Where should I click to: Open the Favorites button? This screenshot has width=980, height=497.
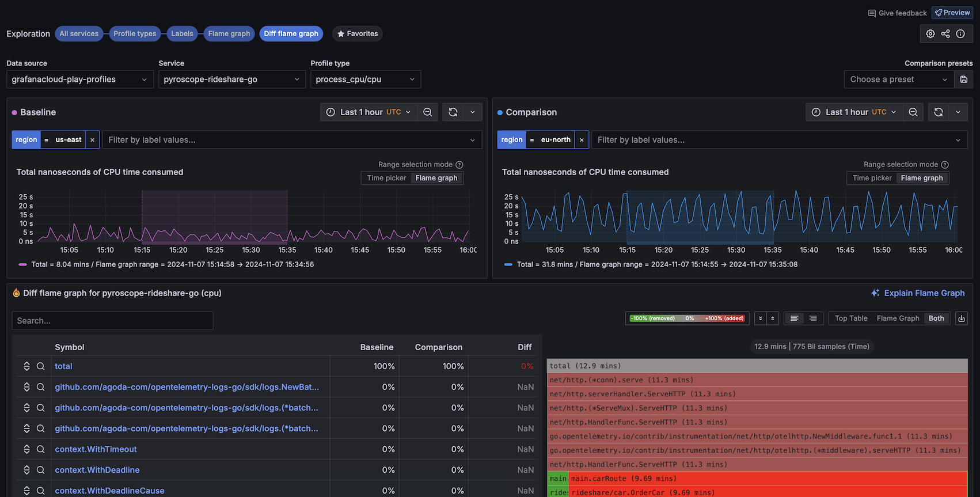pyautogui.click(x=357, y=34)
